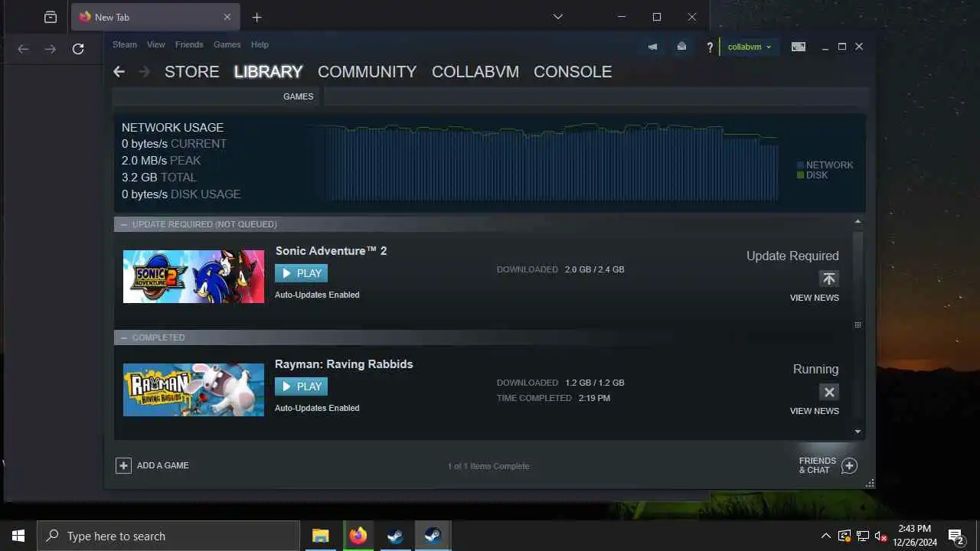Viewport: 980px width, 551px height.
Task: Click the sync status tray icon
Action: (x=844, y=536)
